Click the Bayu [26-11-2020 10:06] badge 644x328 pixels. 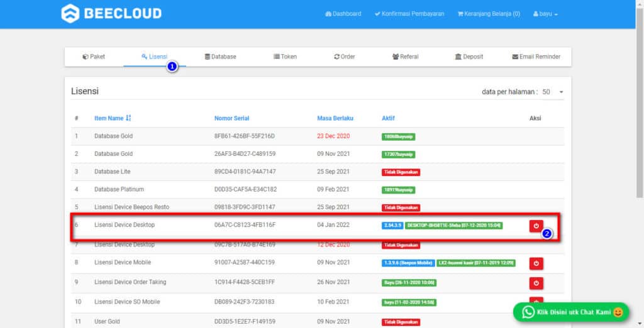click(x=409, y=282)
